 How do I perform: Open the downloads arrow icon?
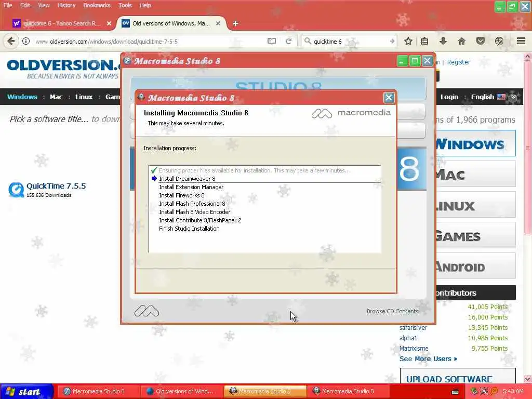(443, 41)
